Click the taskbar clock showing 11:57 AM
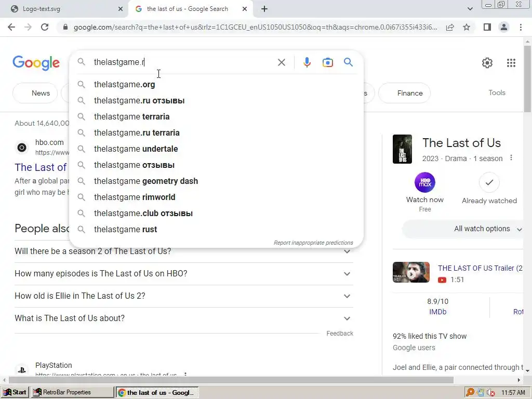Viewport: 532px width, 399px height. pos(513,393)
